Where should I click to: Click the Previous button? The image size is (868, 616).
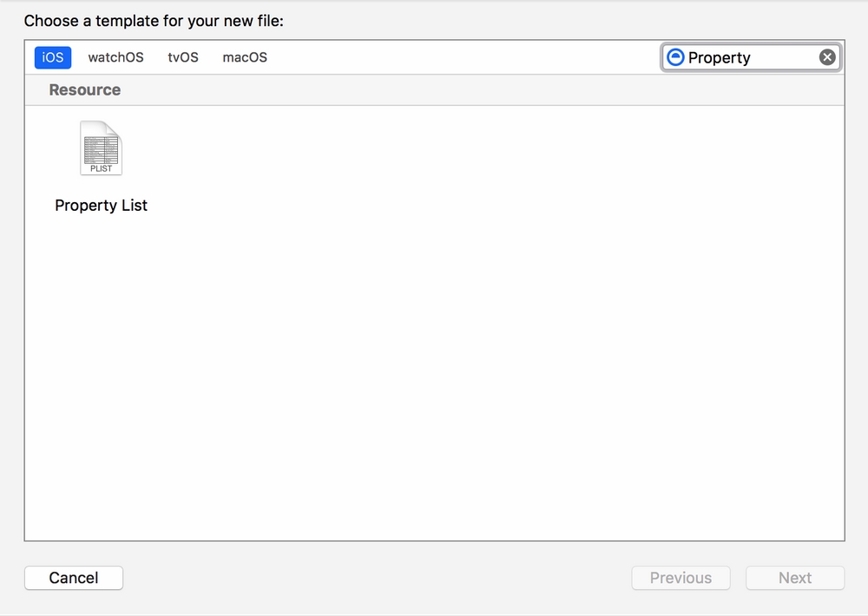681,578
